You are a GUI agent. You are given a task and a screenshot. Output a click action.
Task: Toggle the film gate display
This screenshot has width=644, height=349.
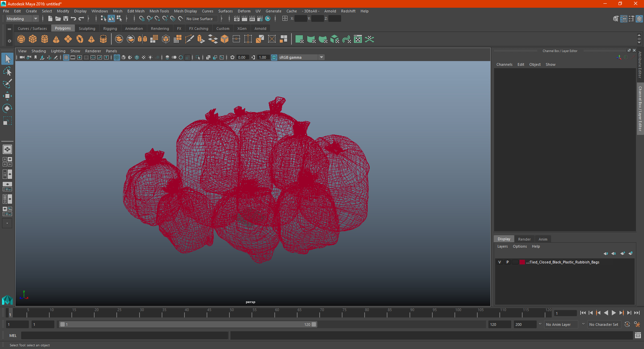pos(73,57)
